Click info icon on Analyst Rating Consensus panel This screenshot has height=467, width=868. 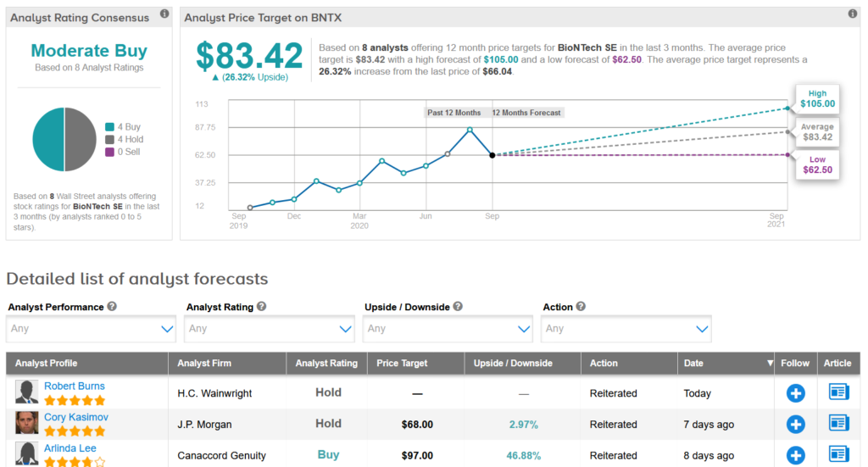click(164, 14)
